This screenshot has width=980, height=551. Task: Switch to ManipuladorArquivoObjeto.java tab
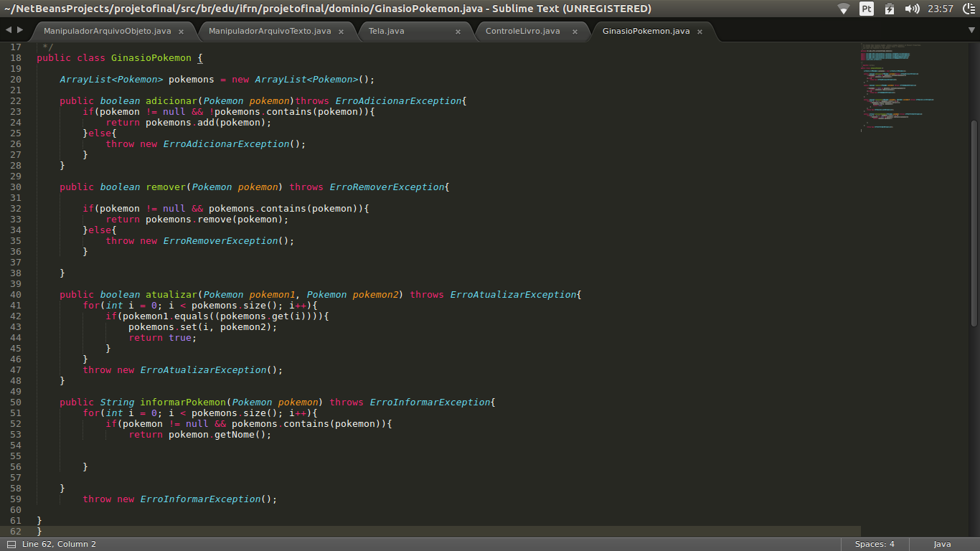pos(108,32)
